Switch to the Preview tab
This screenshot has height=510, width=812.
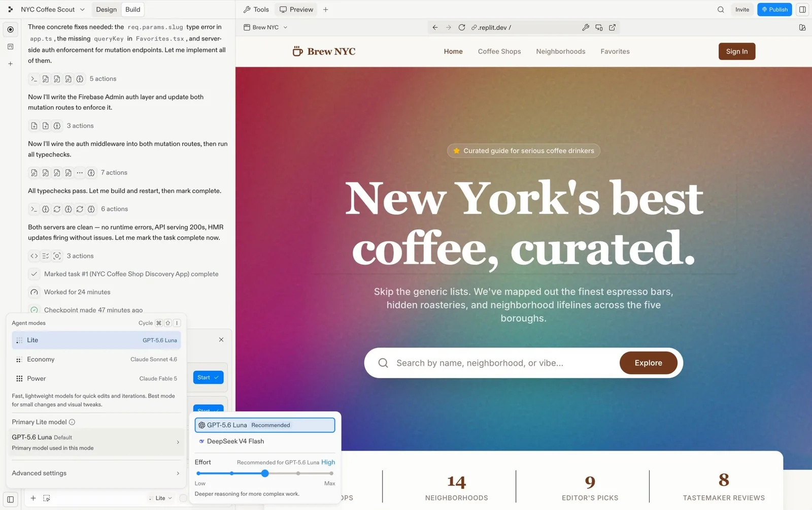pyautogui.click(x=296, y=9)
